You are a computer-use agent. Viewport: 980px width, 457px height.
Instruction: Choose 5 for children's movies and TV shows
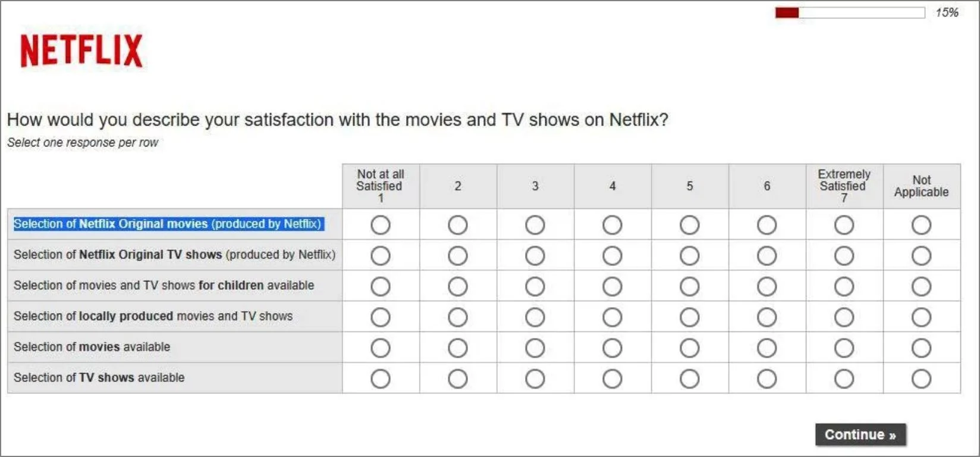[x=689, y=287]
